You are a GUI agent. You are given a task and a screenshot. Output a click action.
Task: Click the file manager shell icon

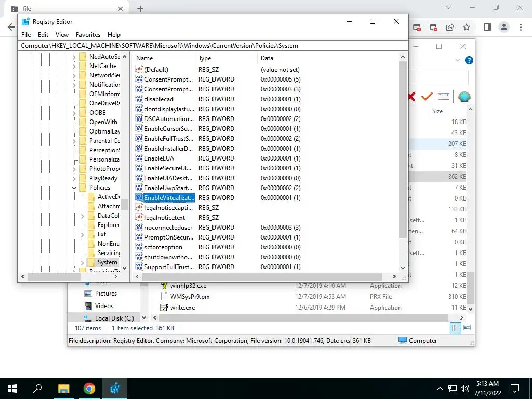[x=464, y=97]
